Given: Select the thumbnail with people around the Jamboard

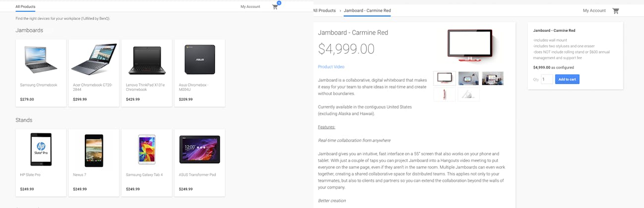Looking at the screenshot, I should [493, 78].
